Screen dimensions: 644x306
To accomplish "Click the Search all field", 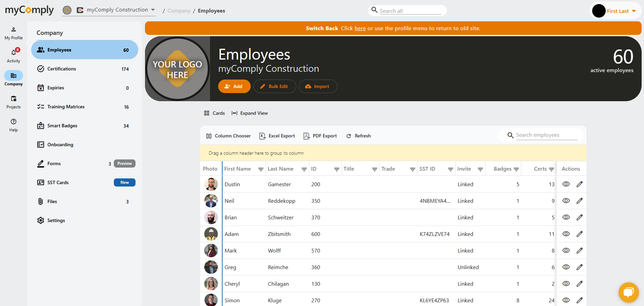I will 410,11.
